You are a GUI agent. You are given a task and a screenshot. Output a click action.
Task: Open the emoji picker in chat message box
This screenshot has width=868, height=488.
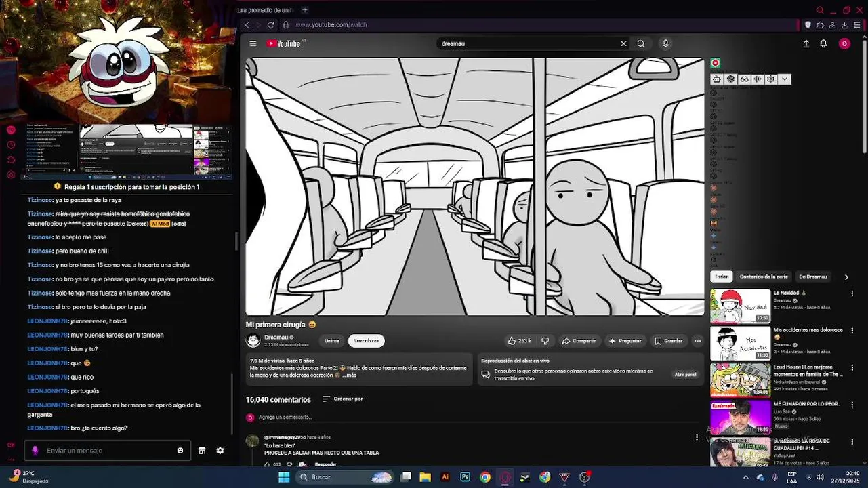click(x=180, y=451)
